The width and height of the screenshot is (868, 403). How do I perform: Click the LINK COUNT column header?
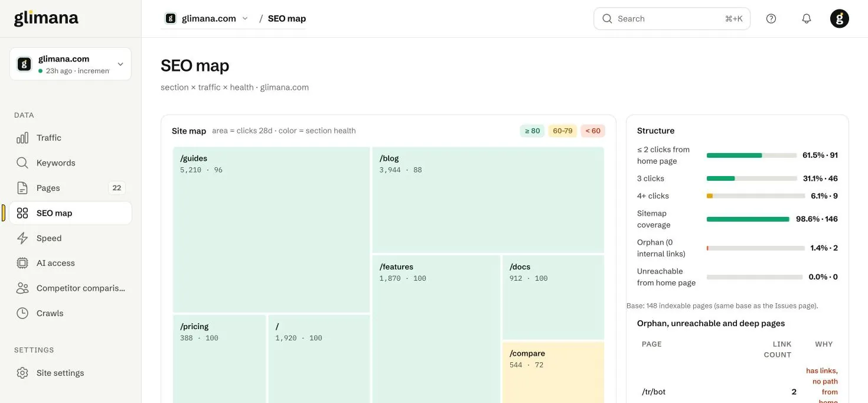coord(778,349)
